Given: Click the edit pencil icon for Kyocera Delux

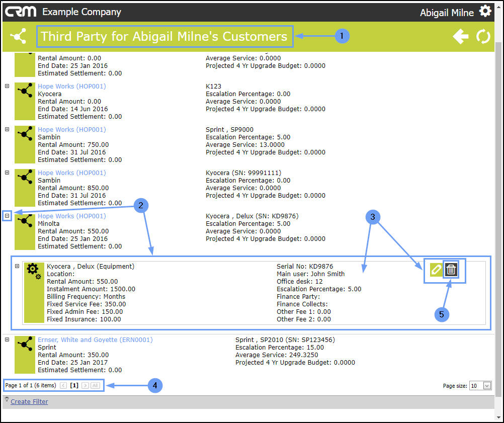Looking at the screenshot, I should click(436, 270).
